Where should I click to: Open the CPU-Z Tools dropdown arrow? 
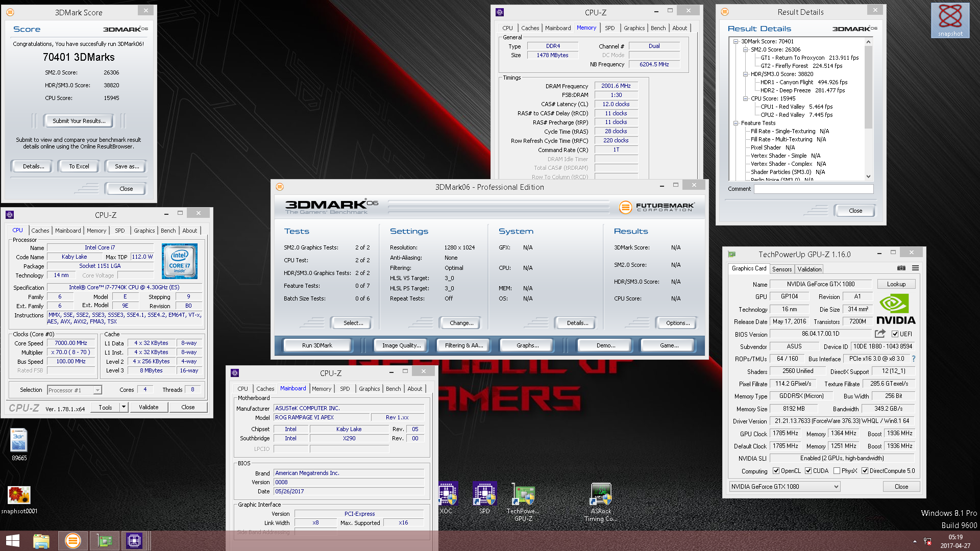pos(124,407)
